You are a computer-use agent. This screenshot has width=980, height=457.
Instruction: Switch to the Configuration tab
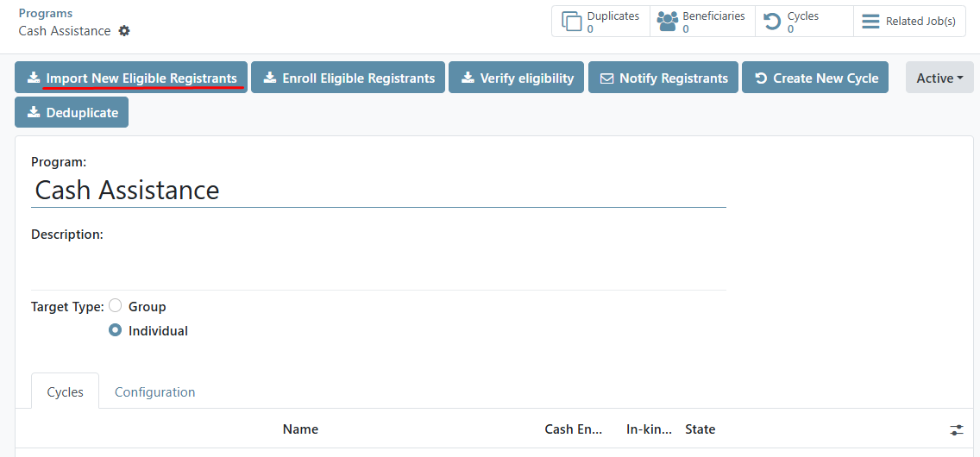[x=154, y=391]
